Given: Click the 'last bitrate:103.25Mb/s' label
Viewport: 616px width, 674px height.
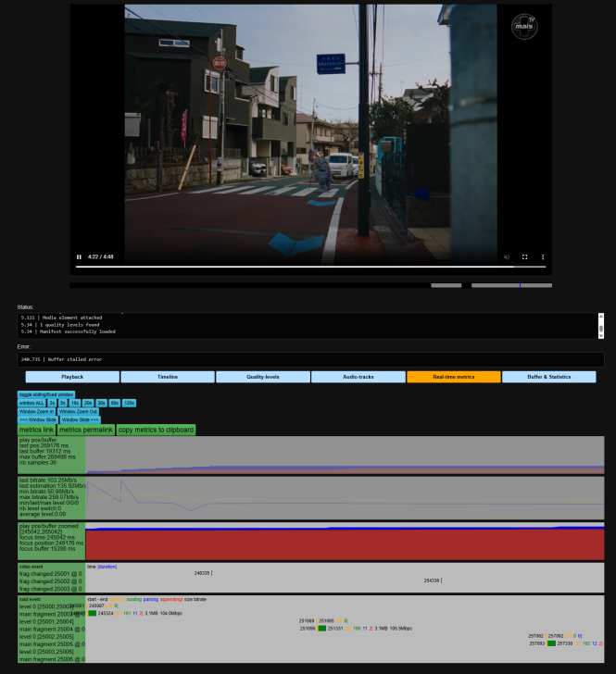Looking at the screenshot, I should tap(48, 481).
